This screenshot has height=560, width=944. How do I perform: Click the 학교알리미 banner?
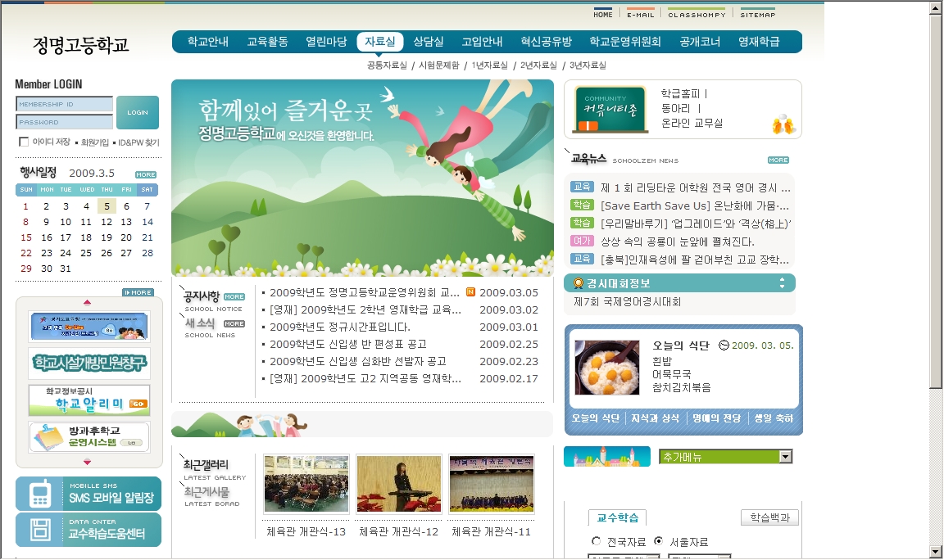tap(89, 400)
